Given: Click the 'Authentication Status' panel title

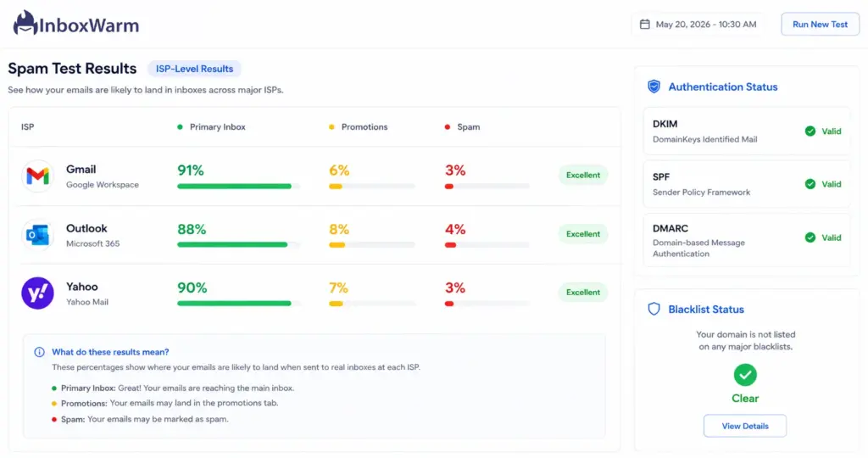Looking at the screenshot, I should [722, 87].
